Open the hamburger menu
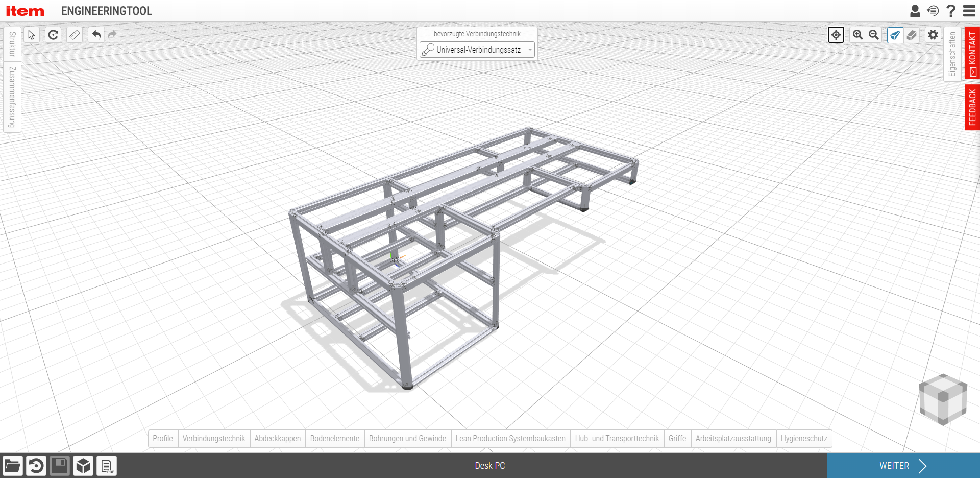 pos(969,10)
